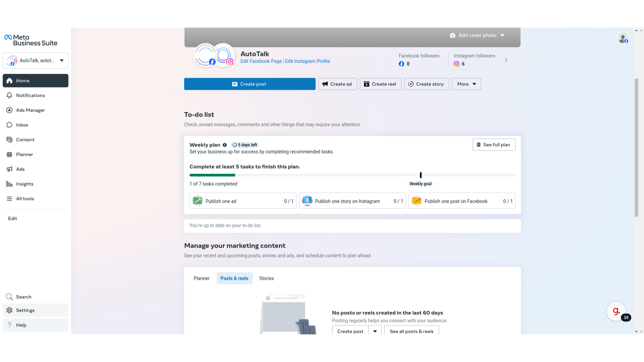Follow the Edit Instagram Profile link

coord(308,61)
